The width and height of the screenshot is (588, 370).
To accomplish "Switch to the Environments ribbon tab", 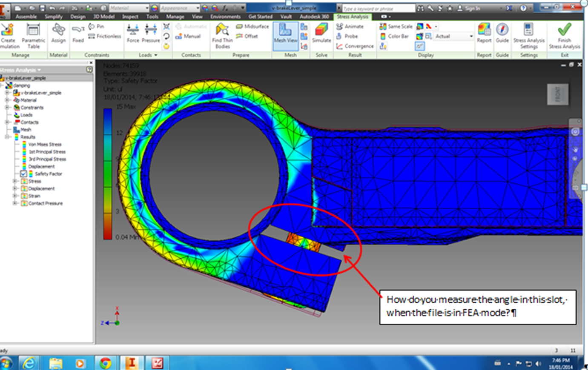I will tap(225, 17).
